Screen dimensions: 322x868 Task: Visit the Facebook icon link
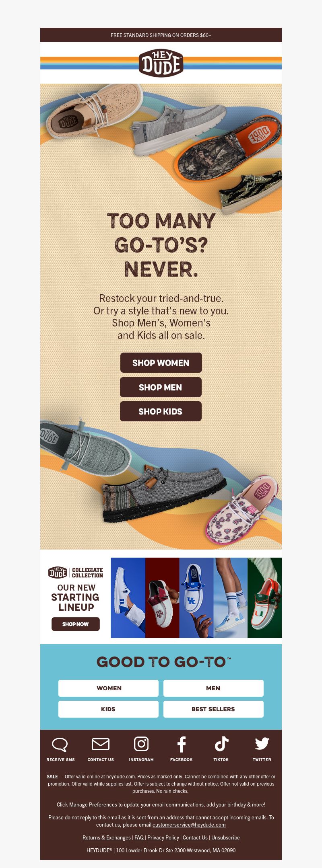pos(182,744)
